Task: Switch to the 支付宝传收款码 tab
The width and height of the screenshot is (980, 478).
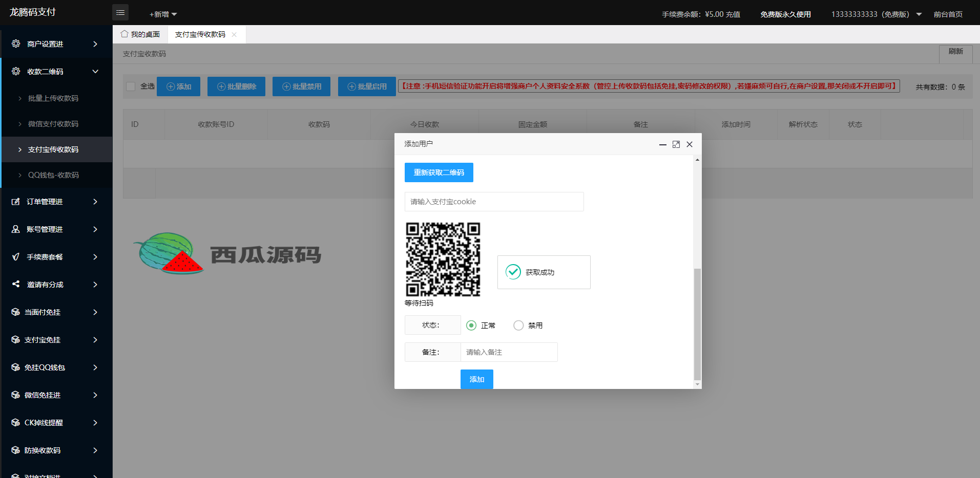Action: click(200, 34)
